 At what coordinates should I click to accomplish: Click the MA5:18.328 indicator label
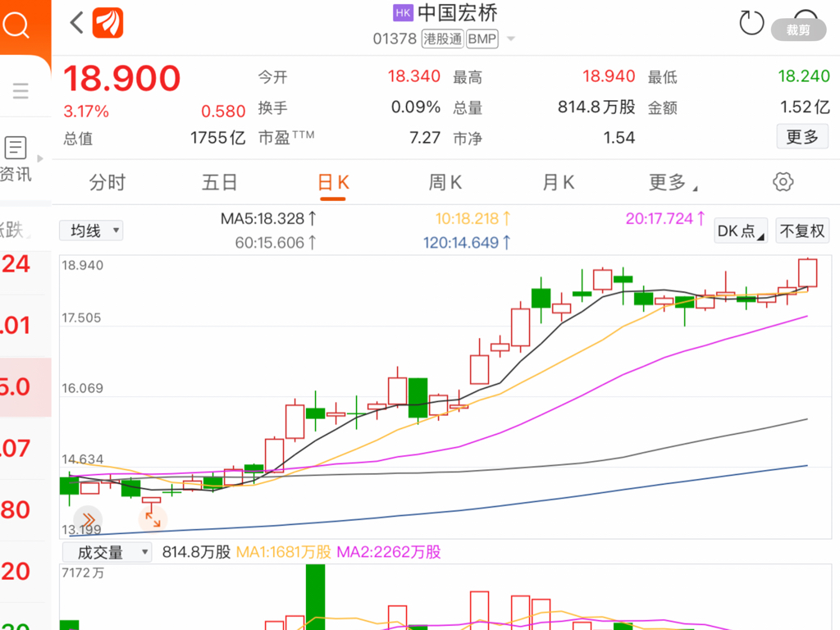[x=268, y=218]
